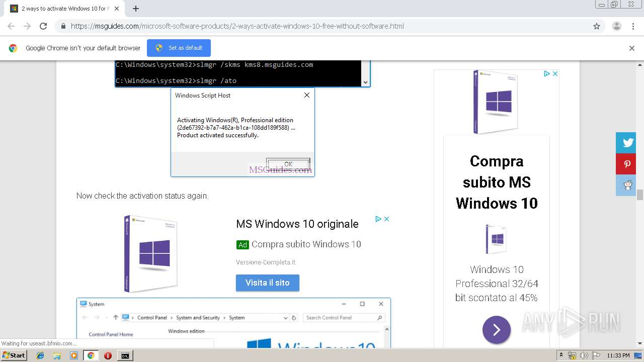Open the command prompt taskbar item

125,355
